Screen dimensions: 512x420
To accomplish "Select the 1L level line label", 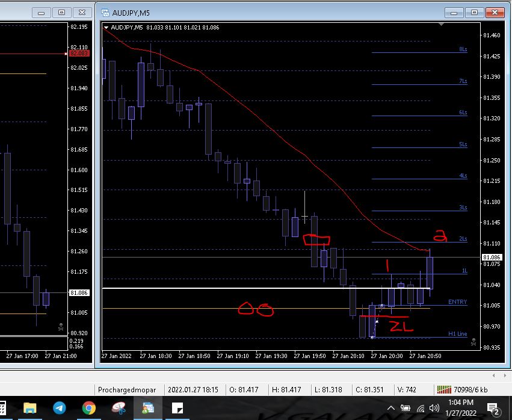I will click(x=464, y=271).
